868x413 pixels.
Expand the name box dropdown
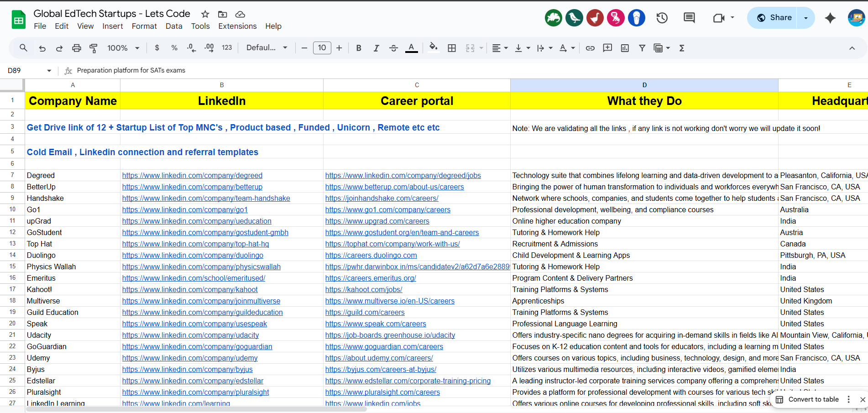click(49, 71)
